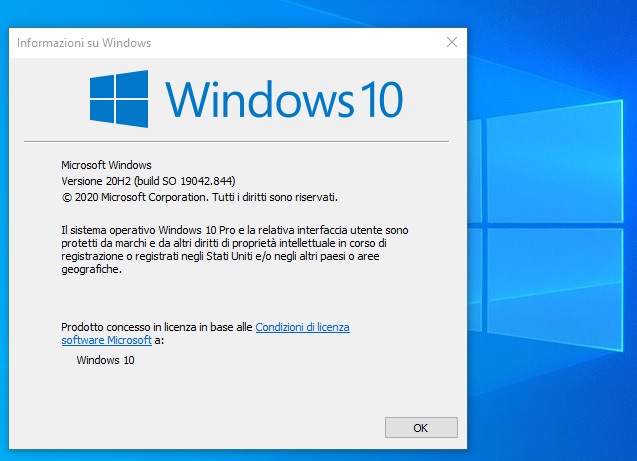637x461 pixels.
Task: Click the 'Versione 20H2 (build SO 19042.844)' text
Action: coord(148,181)
